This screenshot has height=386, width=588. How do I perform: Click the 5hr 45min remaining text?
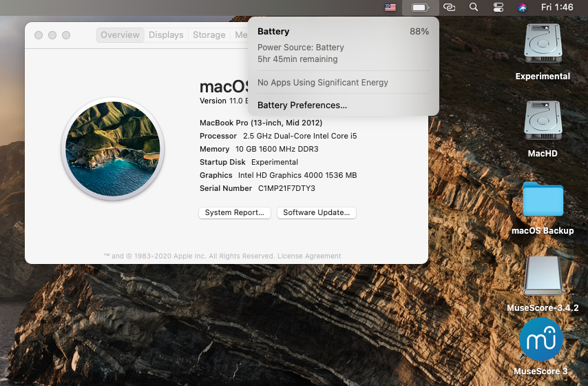pyautogui.click(x=297, y=59)
